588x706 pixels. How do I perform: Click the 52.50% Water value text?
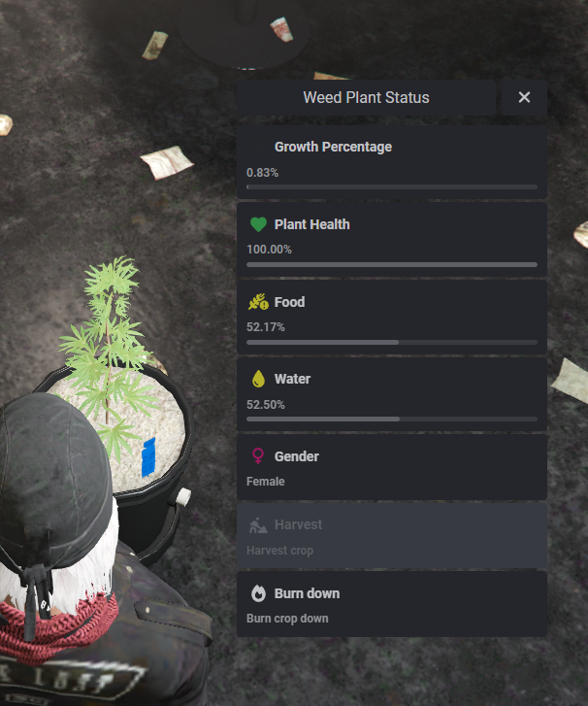(x=266, y=405)
